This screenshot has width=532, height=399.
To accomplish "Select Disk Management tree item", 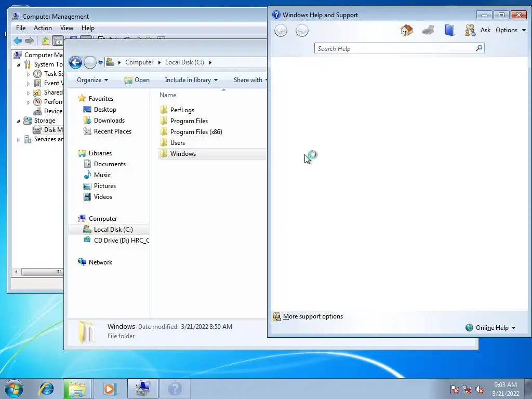I will [48, 129].
